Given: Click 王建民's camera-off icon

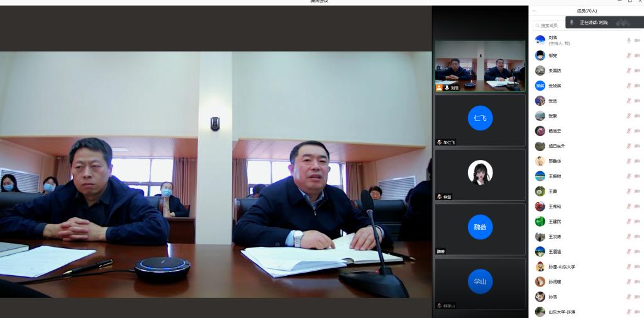Looking at the screenshot, I should pos(637,222).
